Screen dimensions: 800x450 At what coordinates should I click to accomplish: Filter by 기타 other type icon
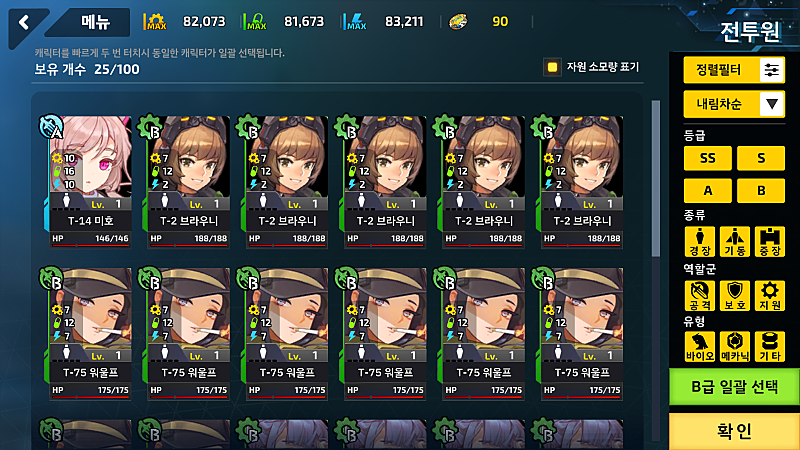(x=769, y=346)
